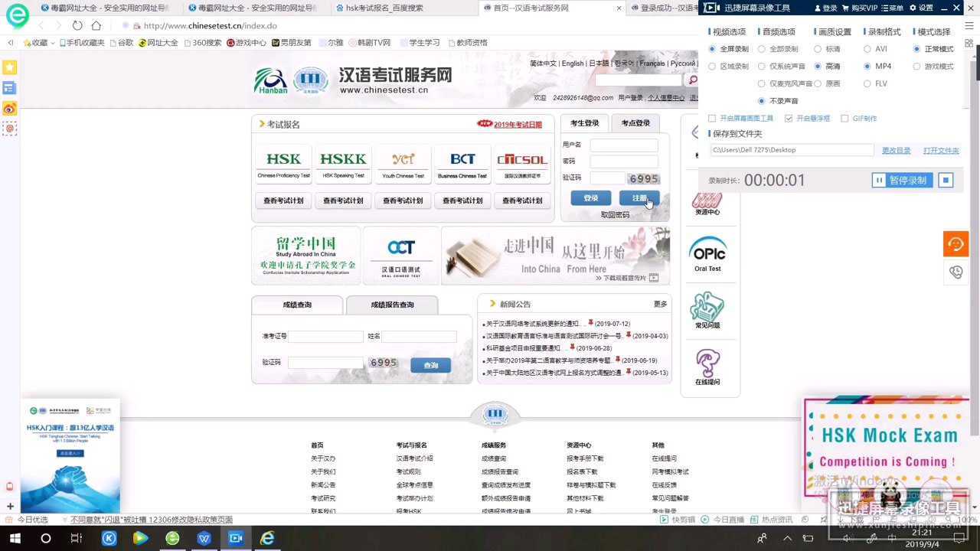
Task: Switch to the 考点登录 tab
Action: pos(636,122)
